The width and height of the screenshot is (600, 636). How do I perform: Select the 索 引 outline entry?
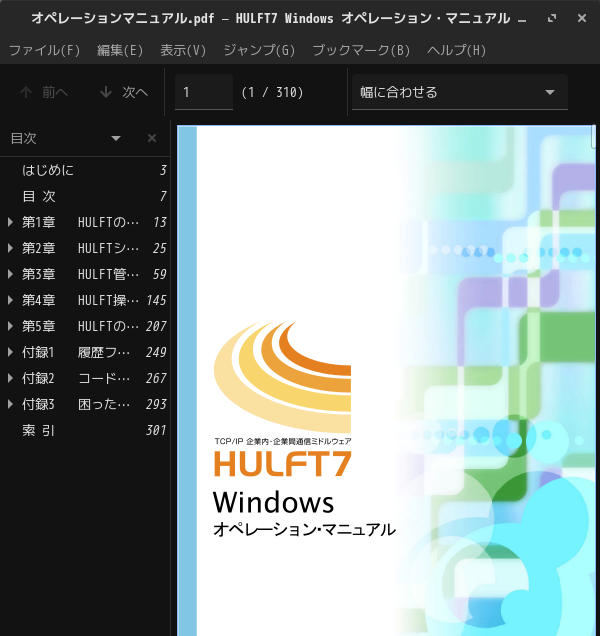[x=85, y=430]
